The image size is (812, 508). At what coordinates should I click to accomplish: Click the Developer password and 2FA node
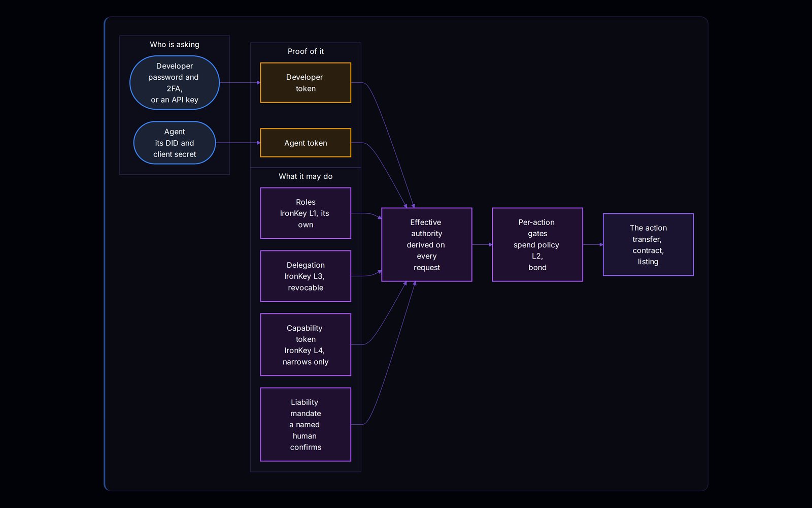click(x=175, y=83)
